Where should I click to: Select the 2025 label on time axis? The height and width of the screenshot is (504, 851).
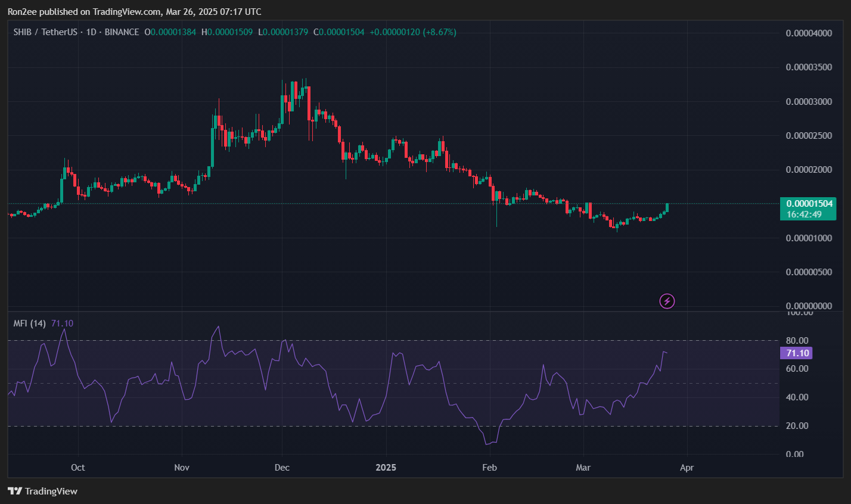[x=386, y=468]
